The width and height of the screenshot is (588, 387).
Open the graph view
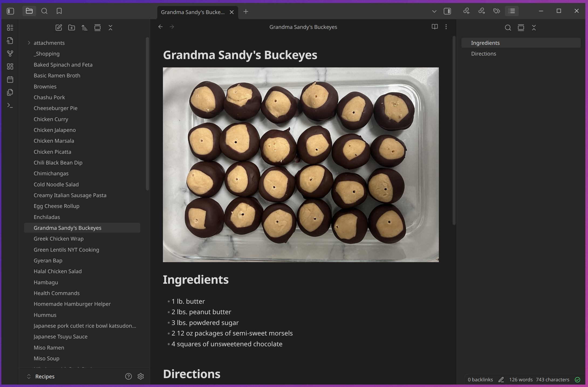pyautogui.click(x=10, y=53)
